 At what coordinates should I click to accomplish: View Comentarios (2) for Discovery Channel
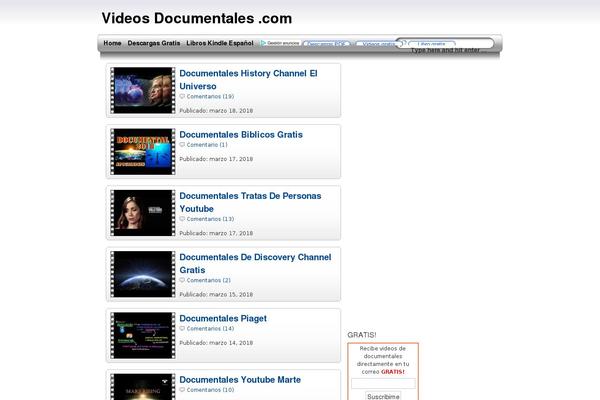coord(209,280)
